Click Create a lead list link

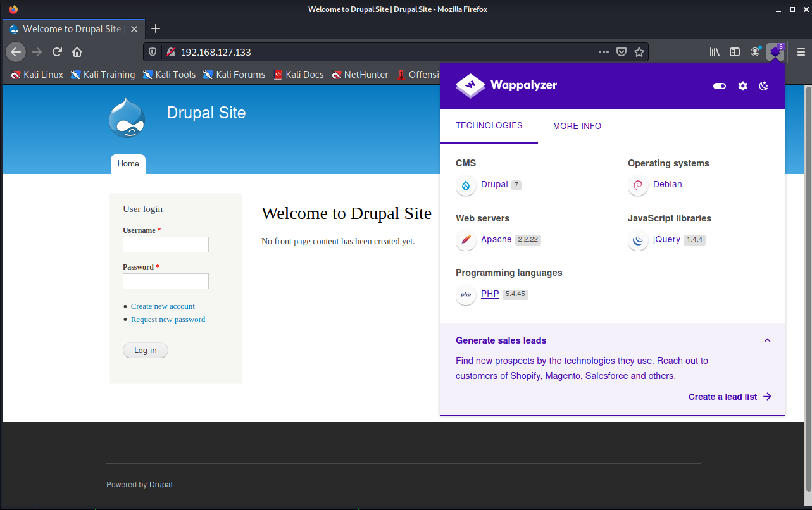(730, 397)
